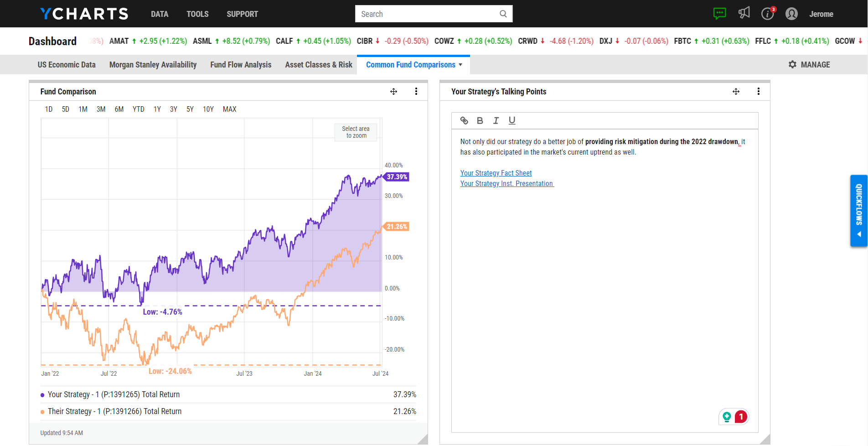Apply italic formatting in the text editor
868x446 pixels.
[x=496, y=120]
